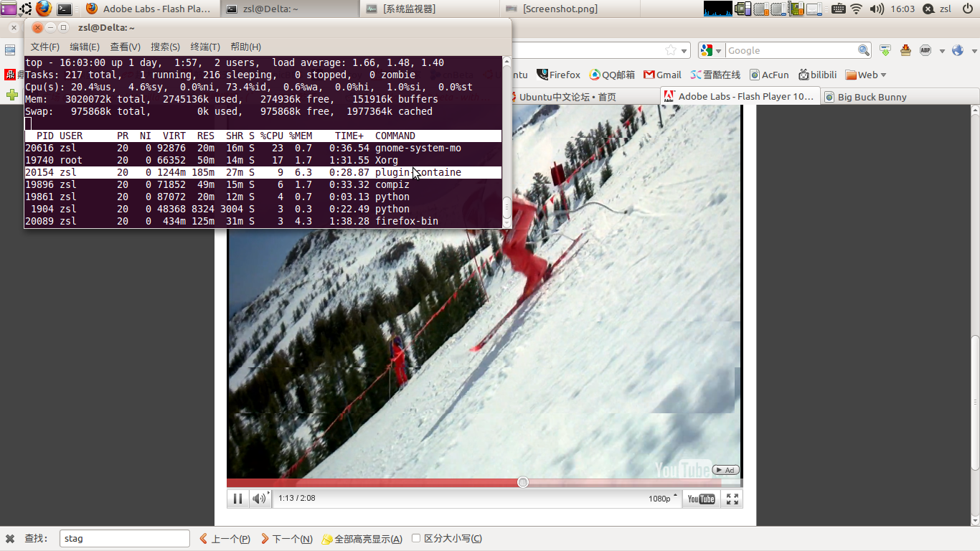Image resolution: width=980 pixels, height=551 pixels.
Task: Click the firefox-bin process row
Action: tap(263, 221)
